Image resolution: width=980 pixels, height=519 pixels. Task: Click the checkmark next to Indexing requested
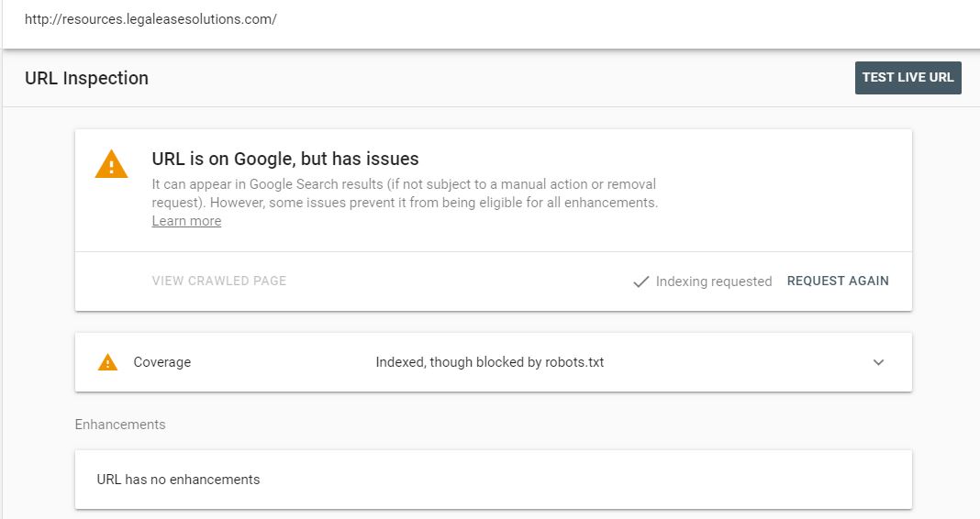click(x=640, y=282)
